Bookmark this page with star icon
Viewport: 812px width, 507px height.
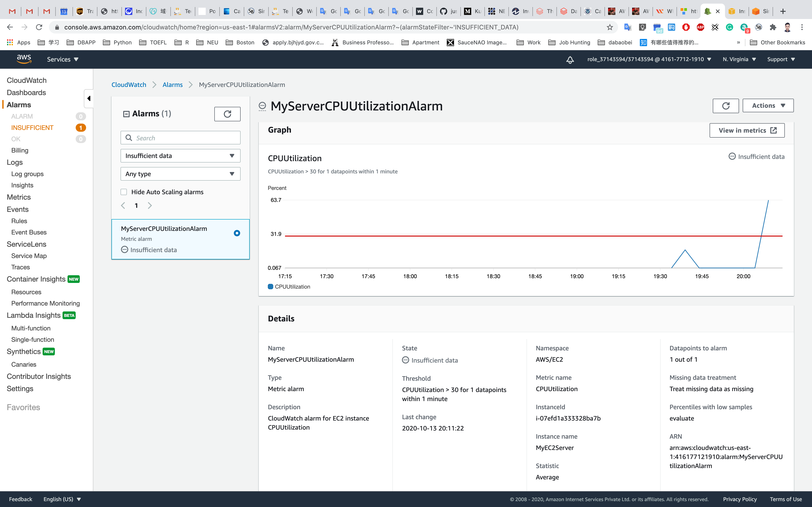point(610,27)
